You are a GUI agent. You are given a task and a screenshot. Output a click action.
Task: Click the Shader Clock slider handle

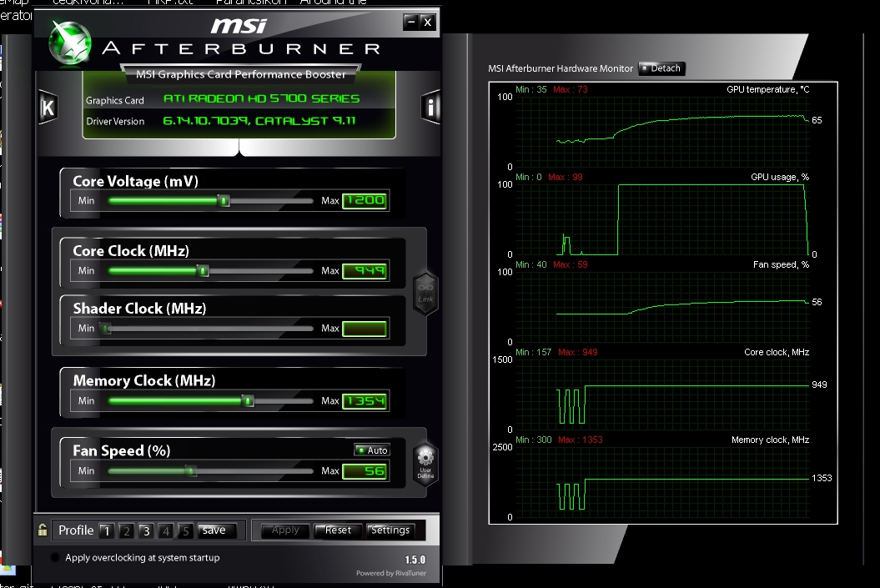tap(106, 329)
